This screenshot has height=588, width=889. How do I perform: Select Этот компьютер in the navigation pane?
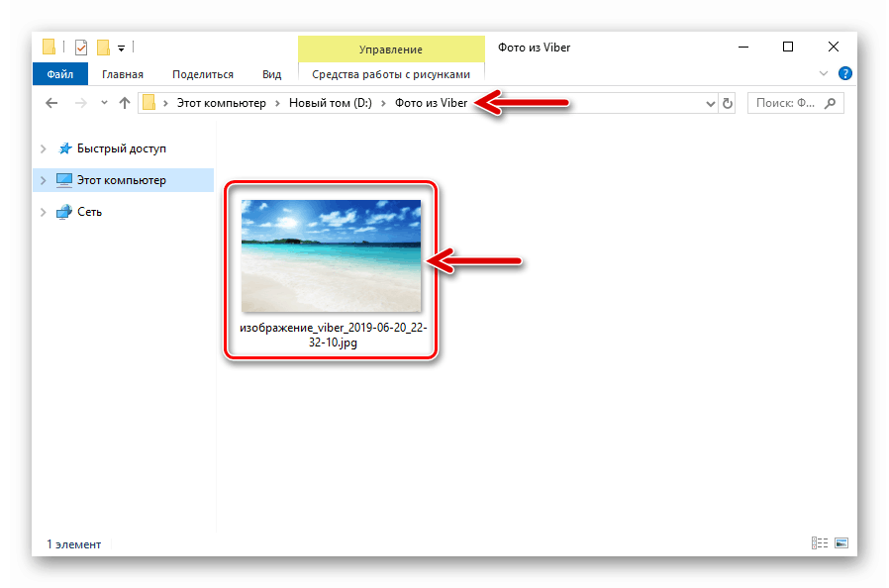(122, 180)
